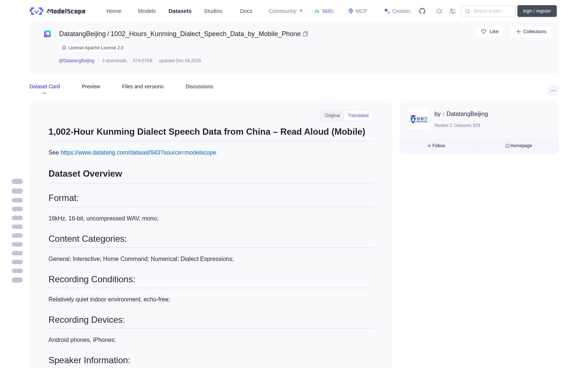Open Studios in top navigation

(x=213, y=11)
